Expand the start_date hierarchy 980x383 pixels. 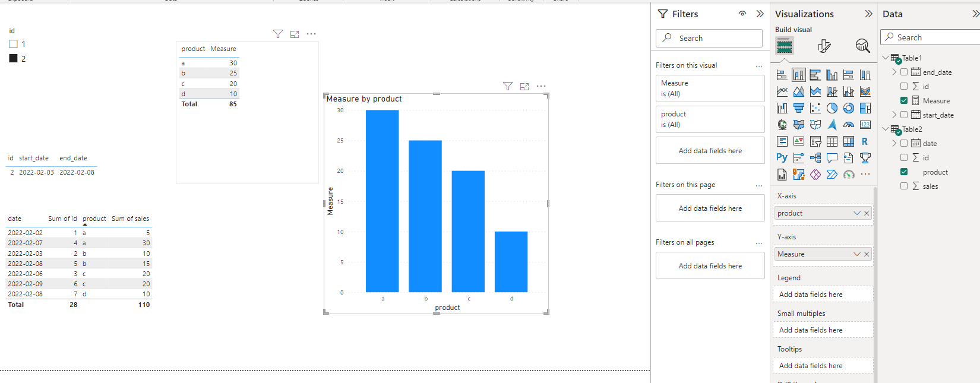tap(894, 115)
